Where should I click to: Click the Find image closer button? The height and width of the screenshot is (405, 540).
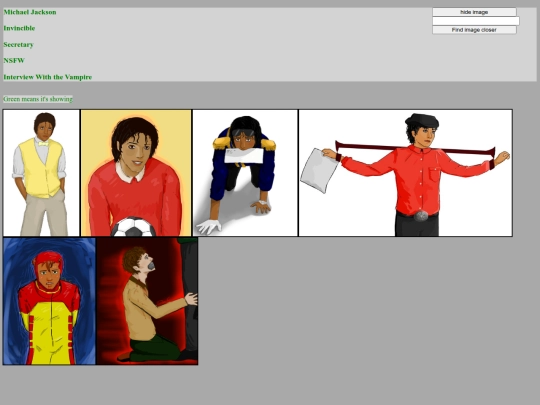474,30
